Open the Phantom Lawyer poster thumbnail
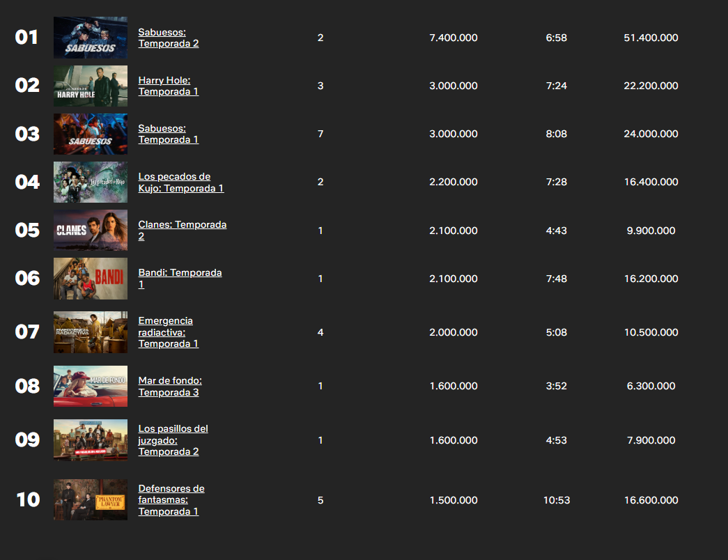The image size is (728, 560). (91, 499)
